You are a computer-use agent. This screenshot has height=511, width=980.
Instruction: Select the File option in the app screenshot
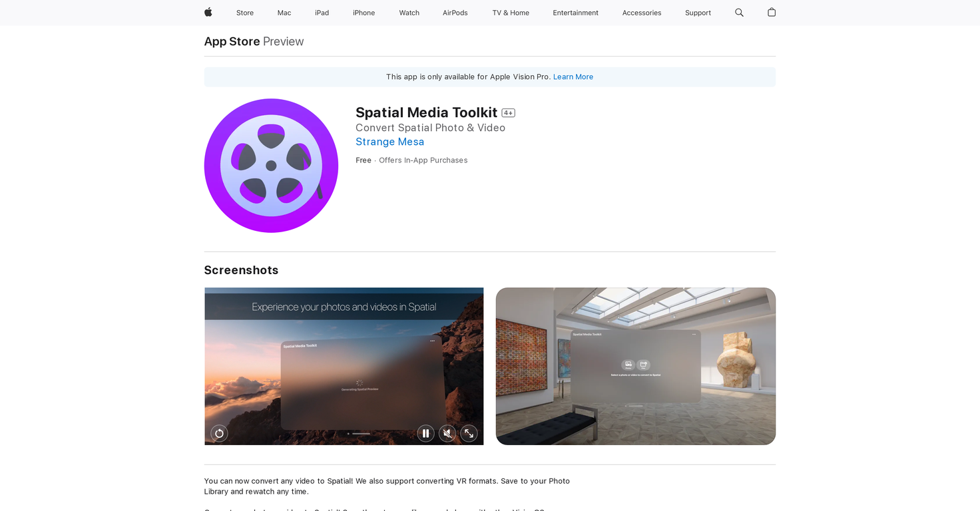[x=643, y=365]
